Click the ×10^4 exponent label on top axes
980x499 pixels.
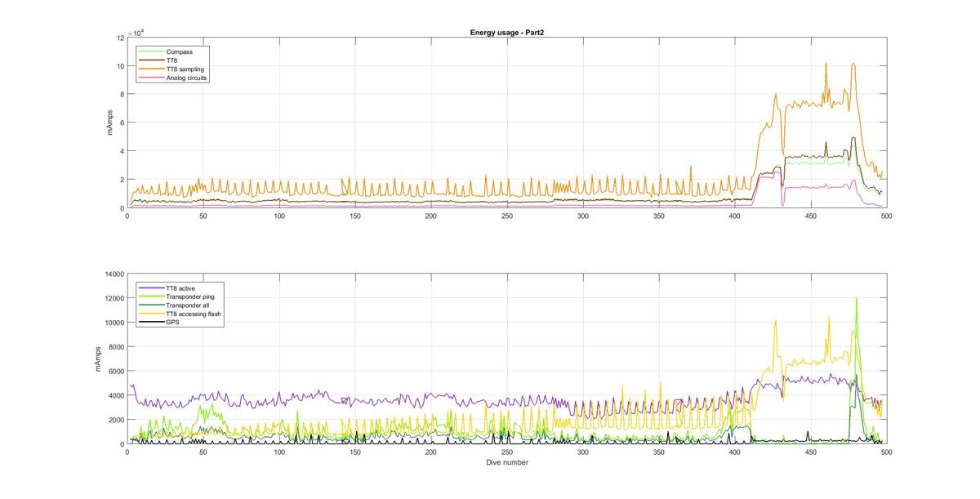136,33
